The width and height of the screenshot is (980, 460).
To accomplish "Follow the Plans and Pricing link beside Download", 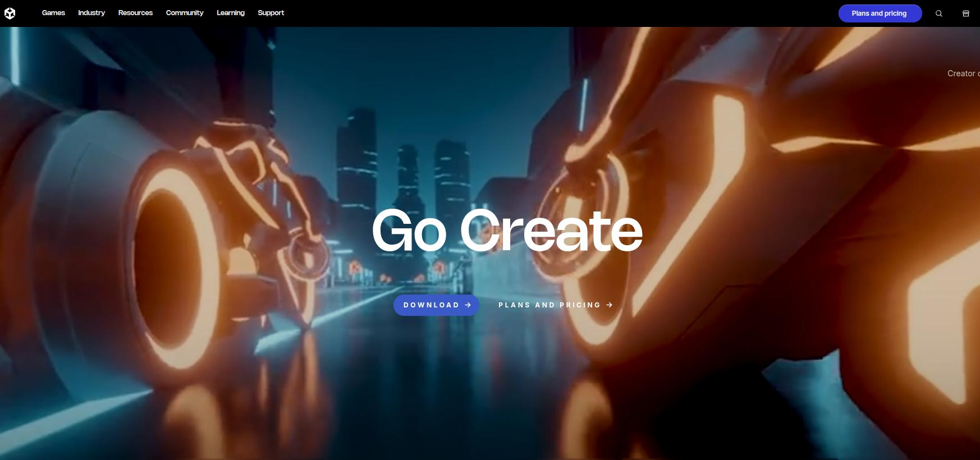I will [x=556, y=305].
